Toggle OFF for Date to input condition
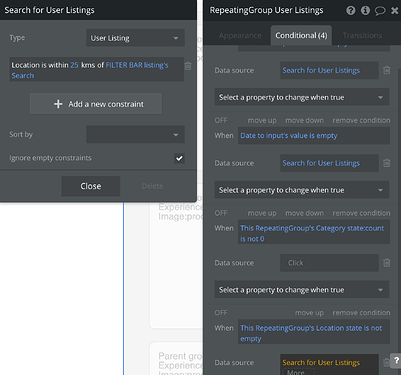401x375 pixels. (221, 120)
